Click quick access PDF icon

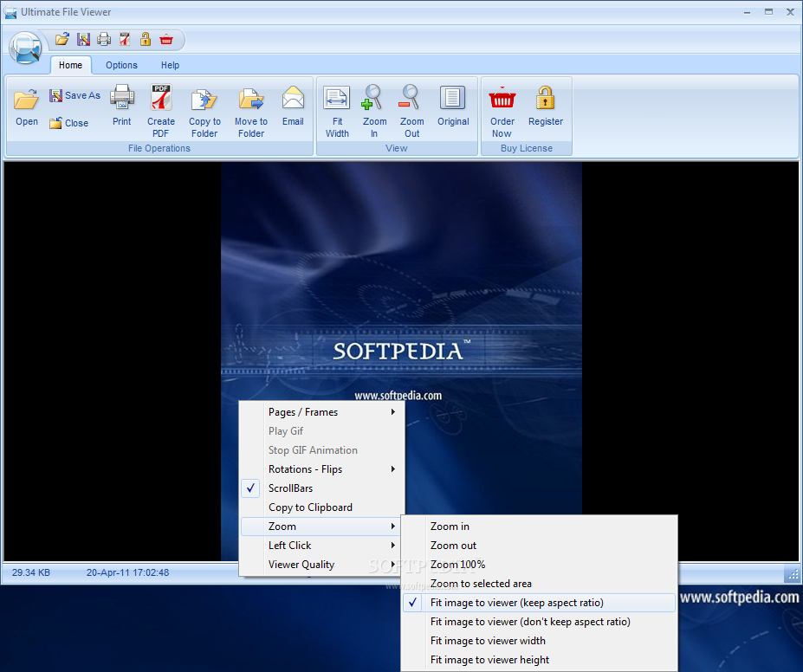click(x=125, y=39)
